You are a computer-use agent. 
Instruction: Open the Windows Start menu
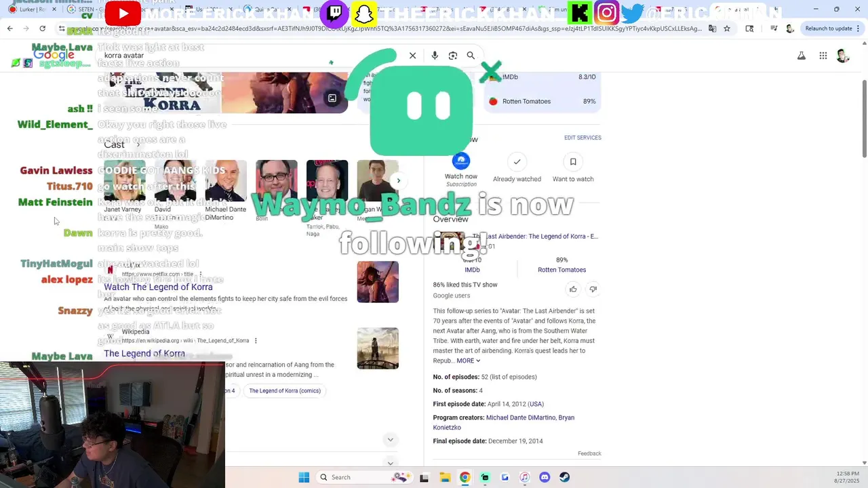coord(304,477)
